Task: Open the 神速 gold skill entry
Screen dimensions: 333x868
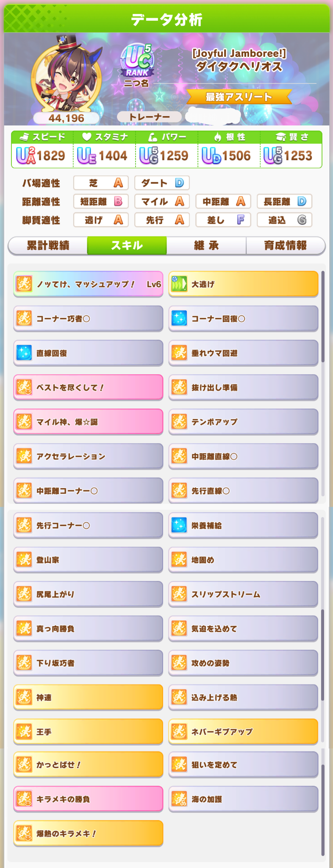Action: coord(88,697)
